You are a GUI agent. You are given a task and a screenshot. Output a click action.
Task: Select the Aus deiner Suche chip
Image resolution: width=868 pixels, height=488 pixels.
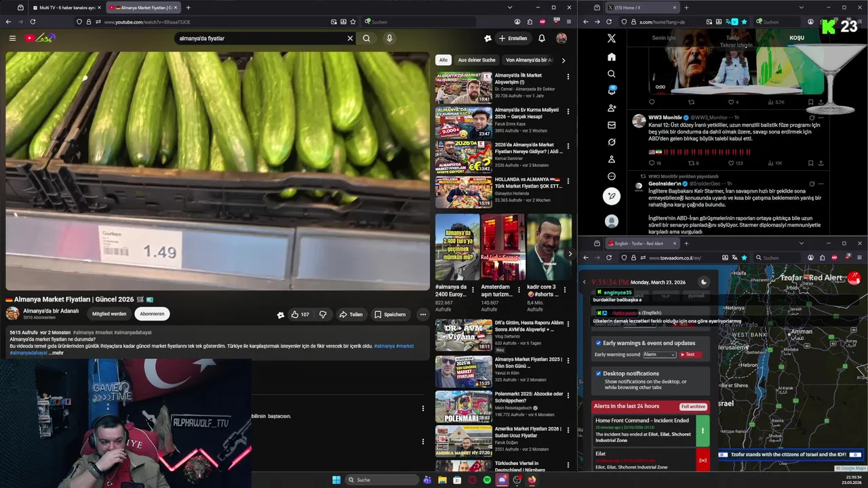[477, 60]
